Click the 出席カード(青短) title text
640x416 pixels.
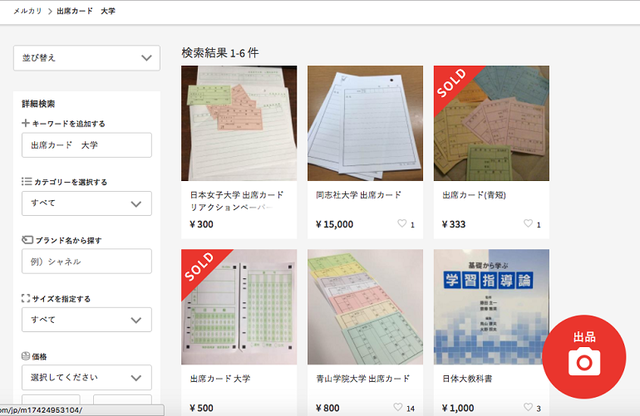tap(474, 195)
